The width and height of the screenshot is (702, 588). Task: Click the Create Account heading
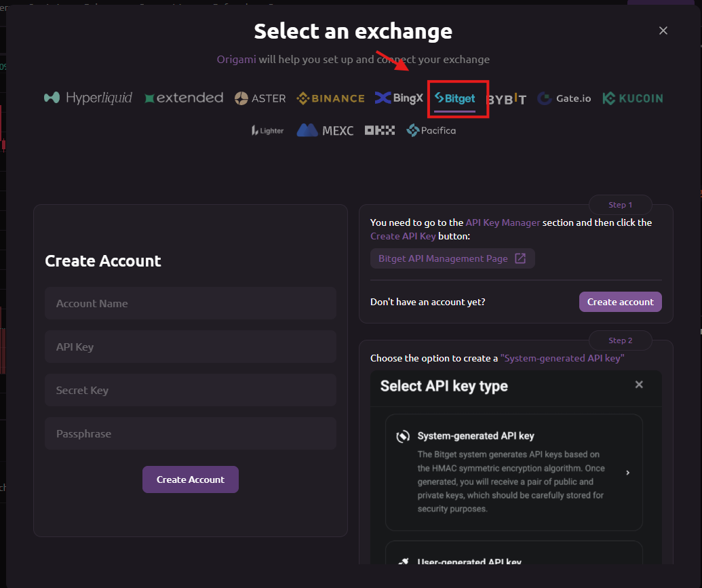click(x=103, y=260)
